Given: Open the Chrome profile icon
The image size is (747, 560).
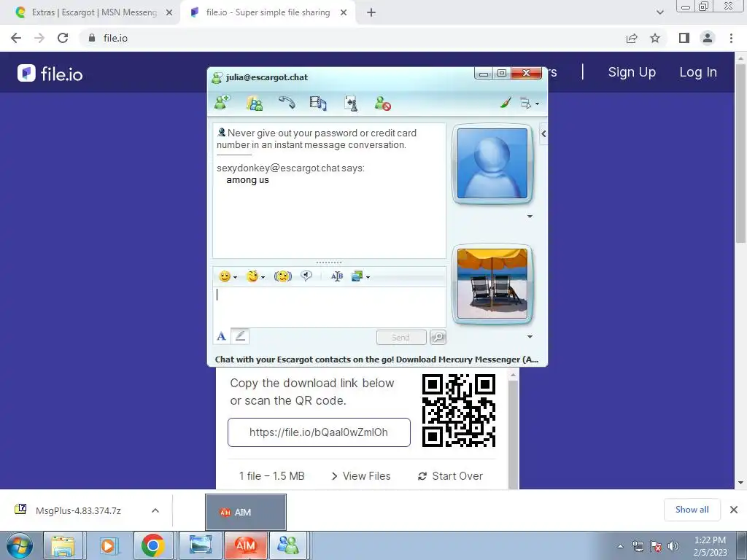Looking at the screenshot, I should point(708,38).
